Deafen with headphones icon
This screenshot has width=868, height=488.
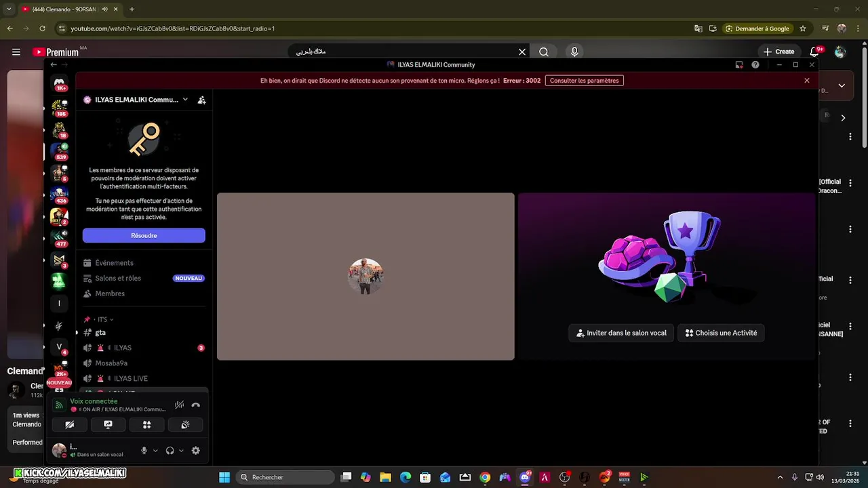click(170, 451)
